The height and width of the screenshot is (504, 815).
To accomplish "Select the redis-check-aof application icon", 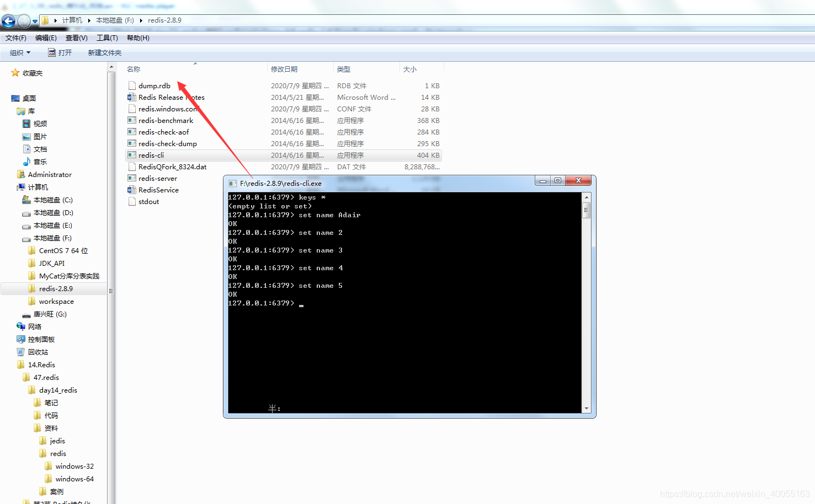I will tap(132, 132).
